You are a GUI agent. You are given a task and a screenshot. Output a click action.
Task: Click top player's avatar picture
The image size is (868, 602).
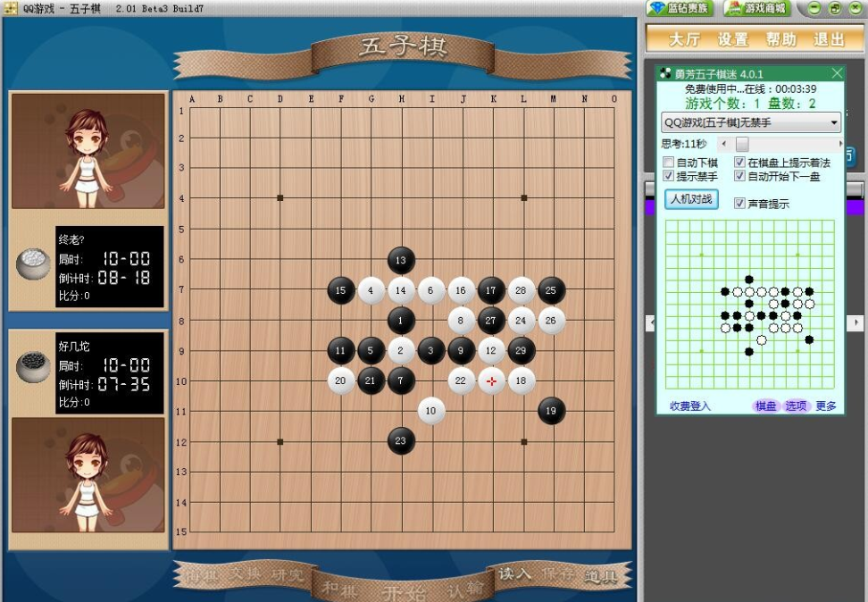88,151
